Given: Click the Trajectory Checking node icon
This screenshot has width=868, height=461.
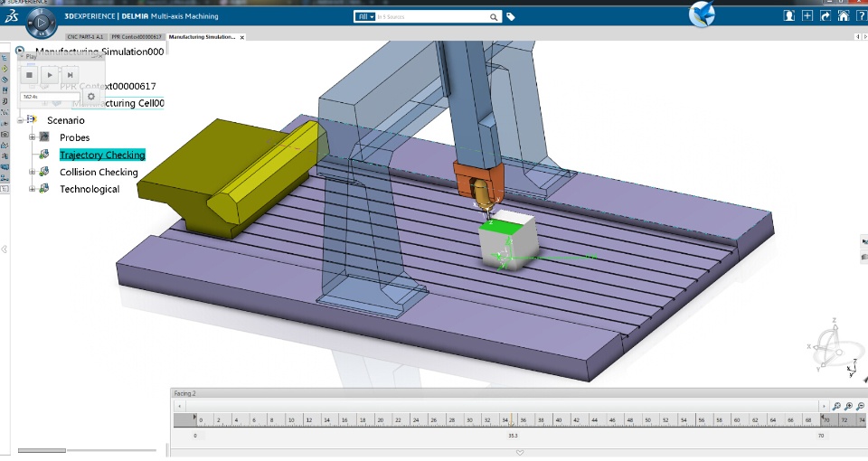Looking at the screenshot, I should [x=44, y=155].
